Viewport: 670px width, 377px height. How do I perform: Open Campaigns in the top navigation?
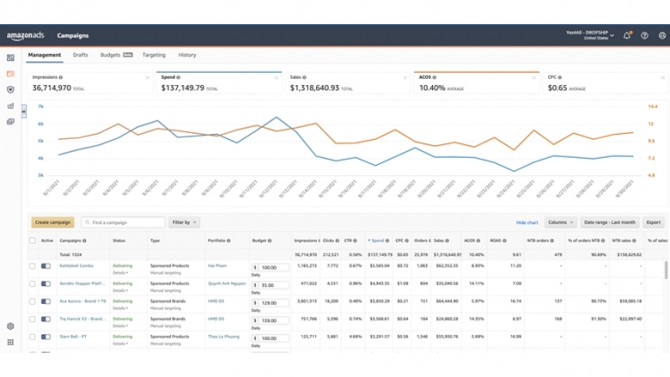tap(73, 36)
